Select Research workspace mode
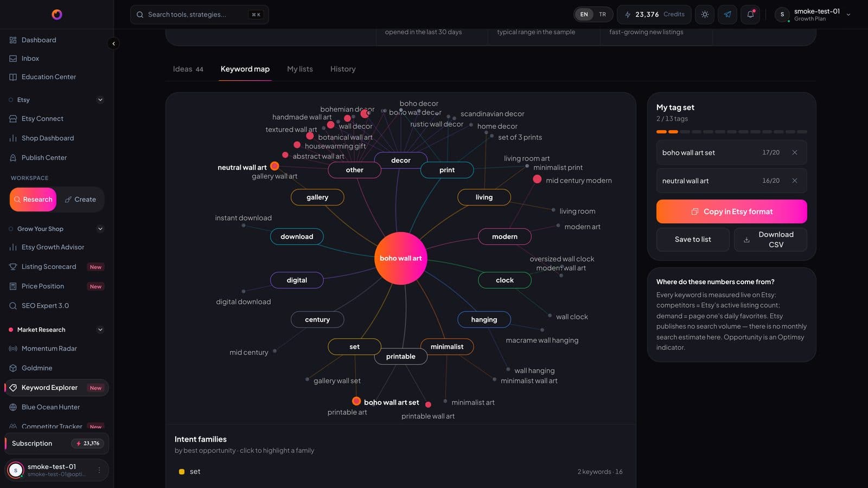This screenshot has width=868, height=488. click(x=33, y=200)
